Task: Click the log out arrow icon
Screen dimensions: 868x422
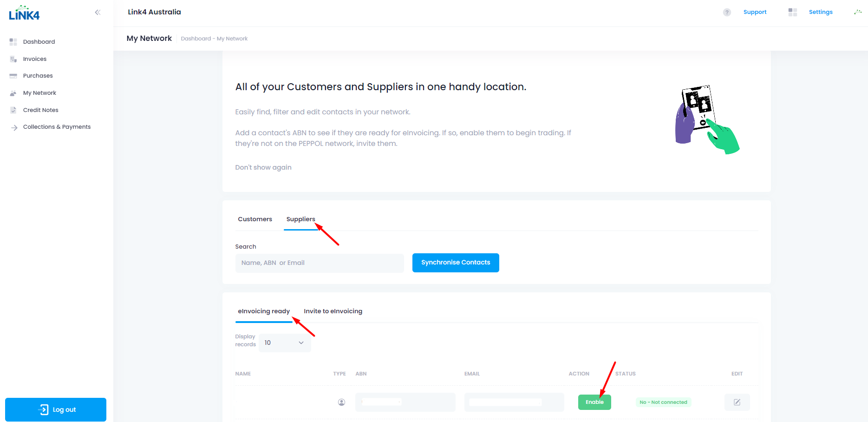Action: [43, 409]
